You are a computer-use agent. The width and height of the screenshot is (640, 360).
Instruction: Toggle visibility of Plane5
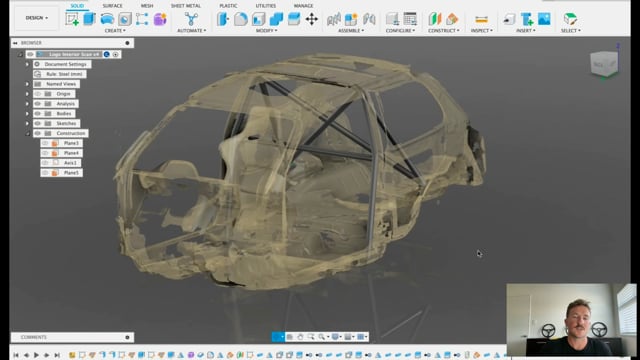pyautogui.click(x=45, y=173)
